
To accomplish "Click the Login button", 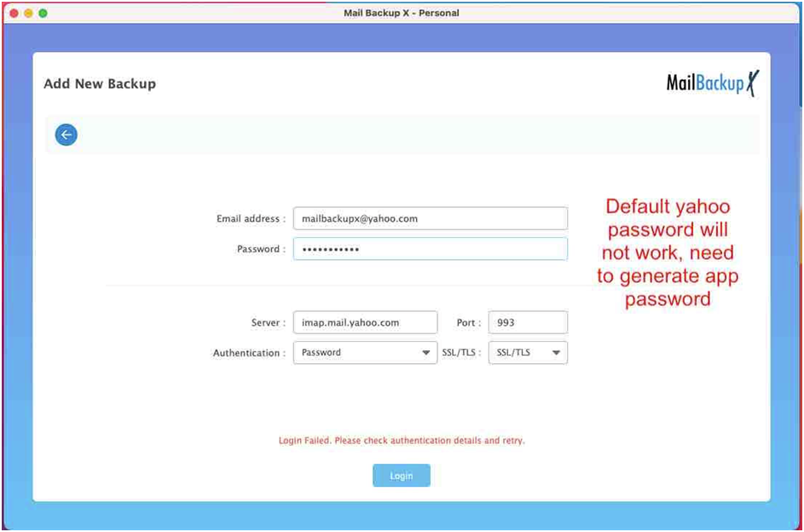I will [402, 476].
